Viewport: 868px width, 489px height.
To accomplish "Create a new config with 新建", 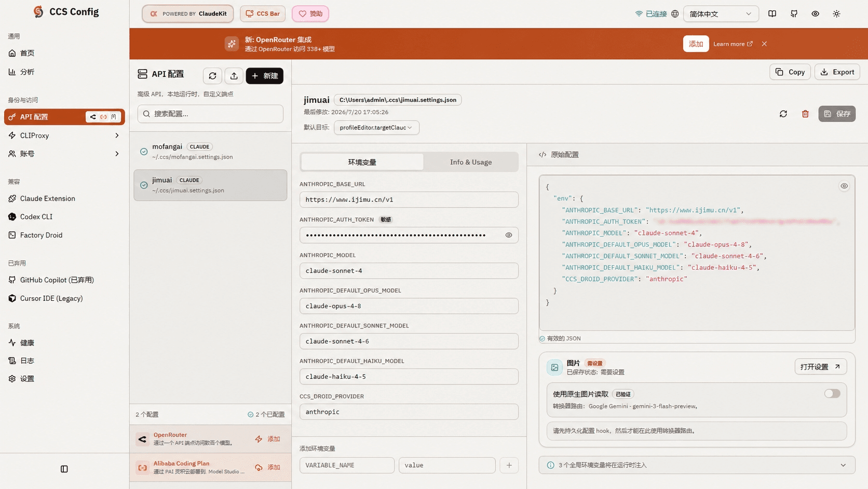I will coord(265,76).
